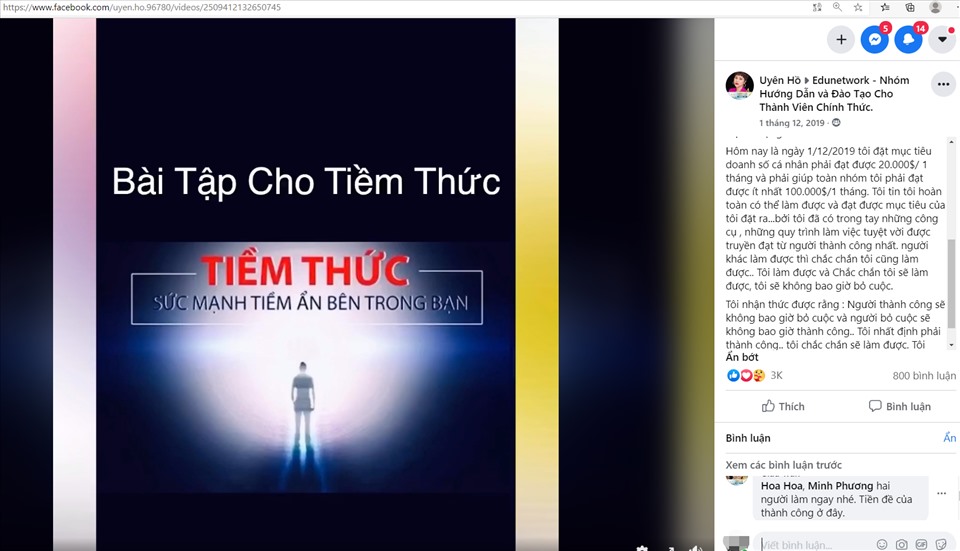
Task: Open the account dropdown arrow menu
Action: pos(942,40)
